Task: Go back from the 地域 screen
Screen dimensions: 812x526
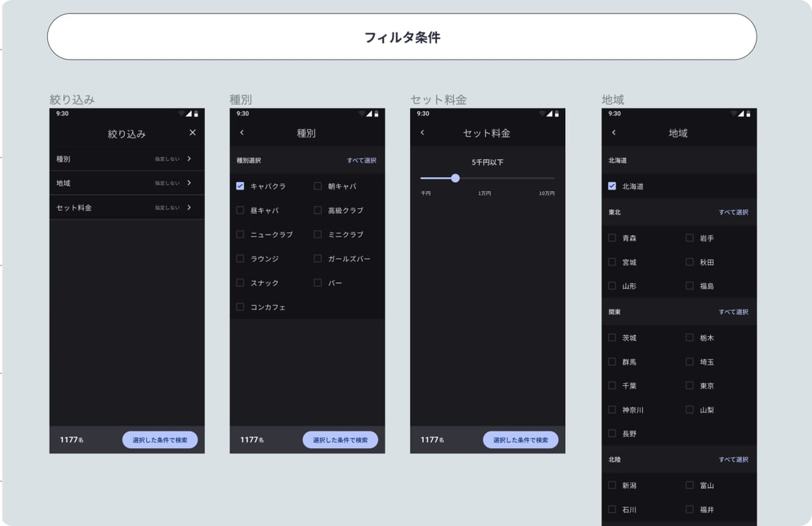Action: [x=614, y=133]
